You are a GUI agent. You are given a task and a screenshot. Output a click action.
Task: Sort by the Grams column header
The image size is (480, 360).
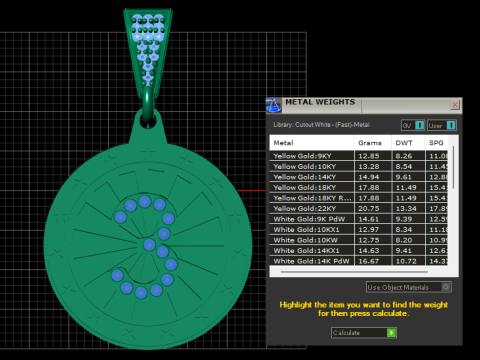click(x=372, y=143)
